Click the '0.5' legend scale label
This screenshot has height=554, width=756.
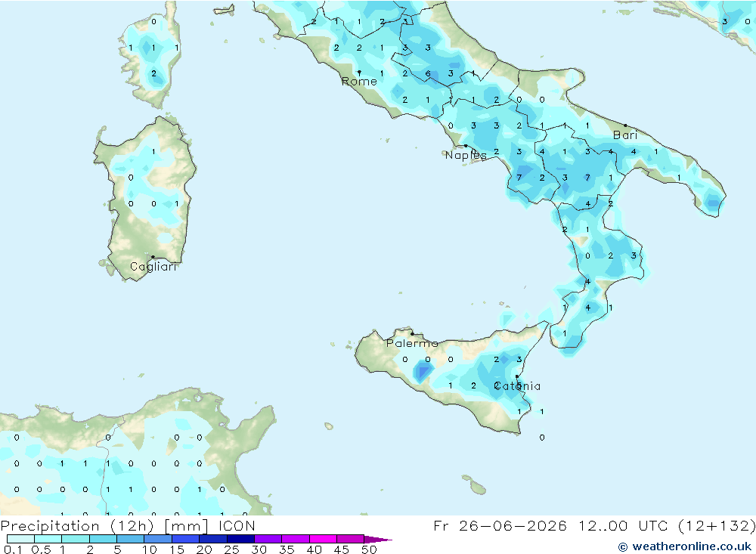(41, 549)
